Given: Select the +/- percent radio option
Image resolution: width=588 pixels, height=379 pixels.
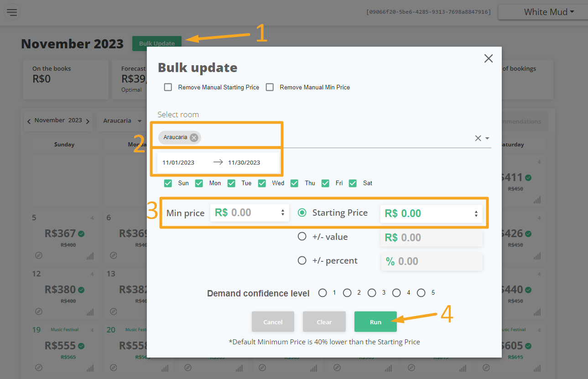Looking at the screenshot, I should tap(302, 260).
